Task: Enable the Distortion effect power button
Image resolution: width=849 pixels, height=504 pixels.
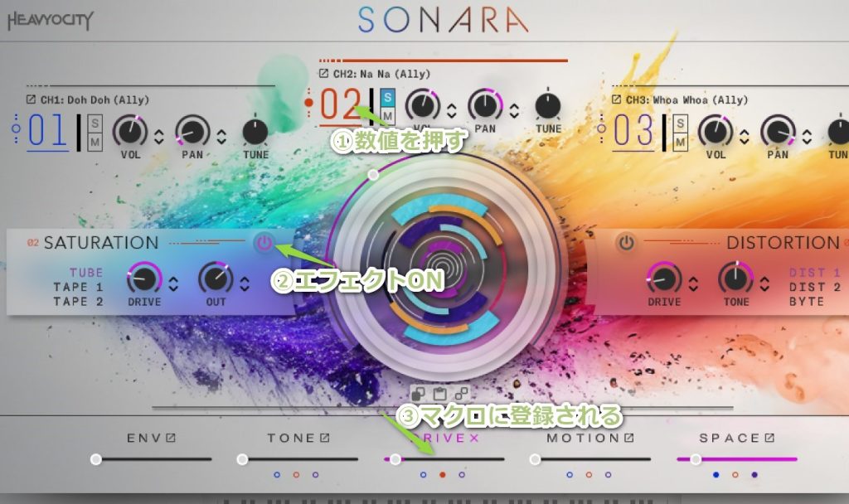Action: coord(626,243)
